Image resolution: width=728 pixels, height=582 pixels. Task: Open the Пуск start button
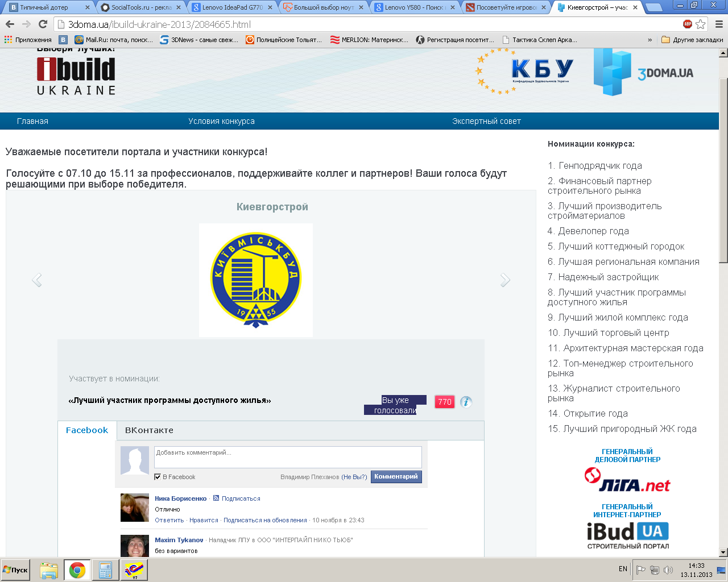(x=16, y=570)
